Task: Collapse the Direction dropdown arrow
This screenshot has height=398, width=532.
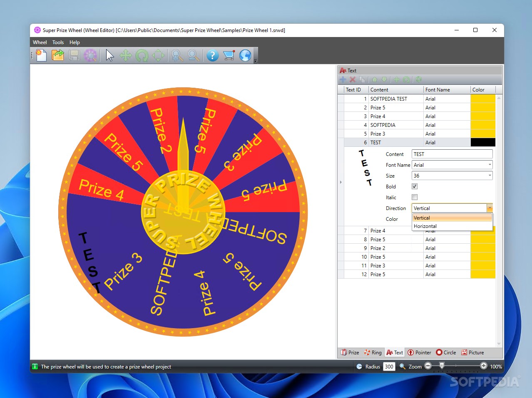Action: pyautogui.click(x=490, y=208)
